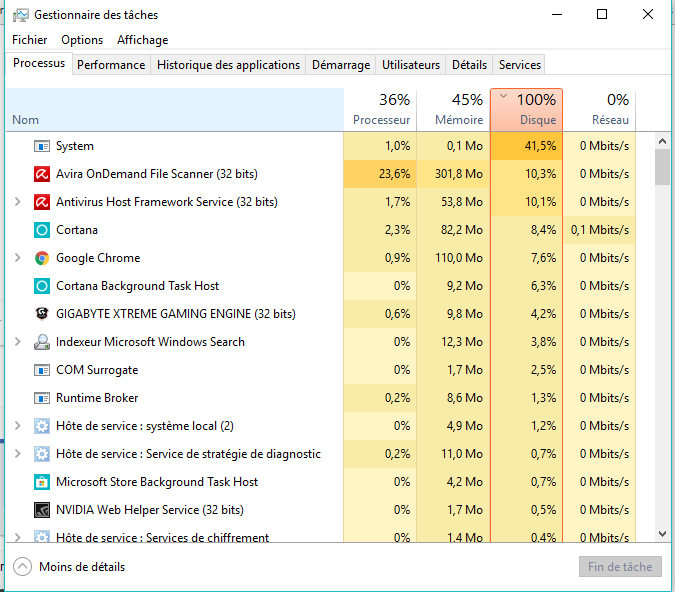Image resolution: width=675 pixels, height=592 pixels.
Task: Click the Fin de tâche button
Action: coord(620,567)
